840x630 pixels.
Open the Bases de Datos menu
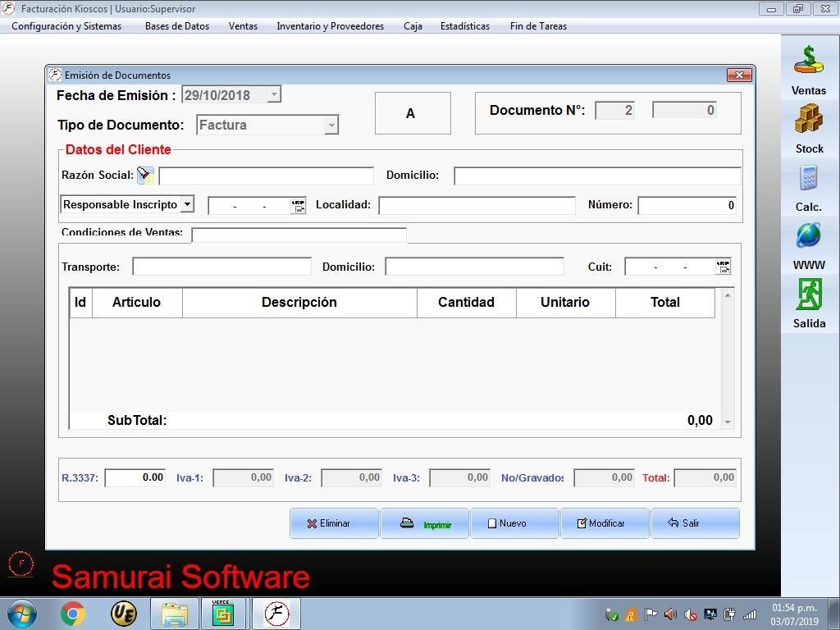[177, 26]
